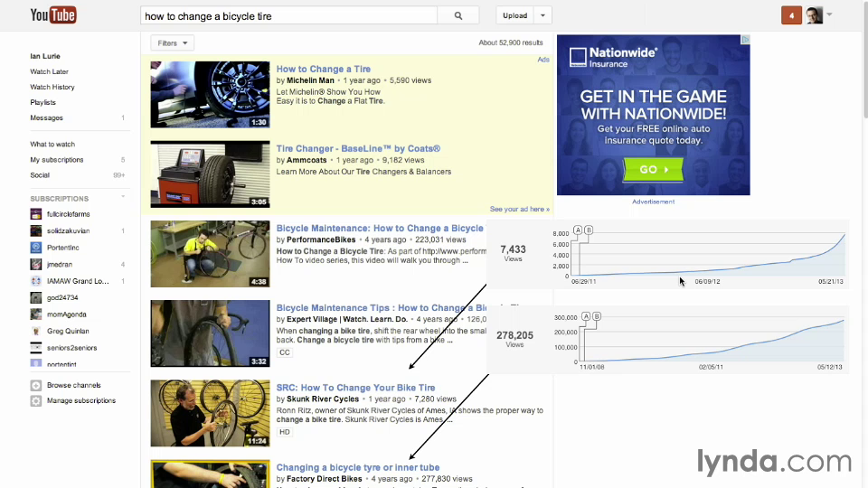Open Messages in sidebar
The image size is (868, 488).
pyautogui.click(x=46, y=117)
